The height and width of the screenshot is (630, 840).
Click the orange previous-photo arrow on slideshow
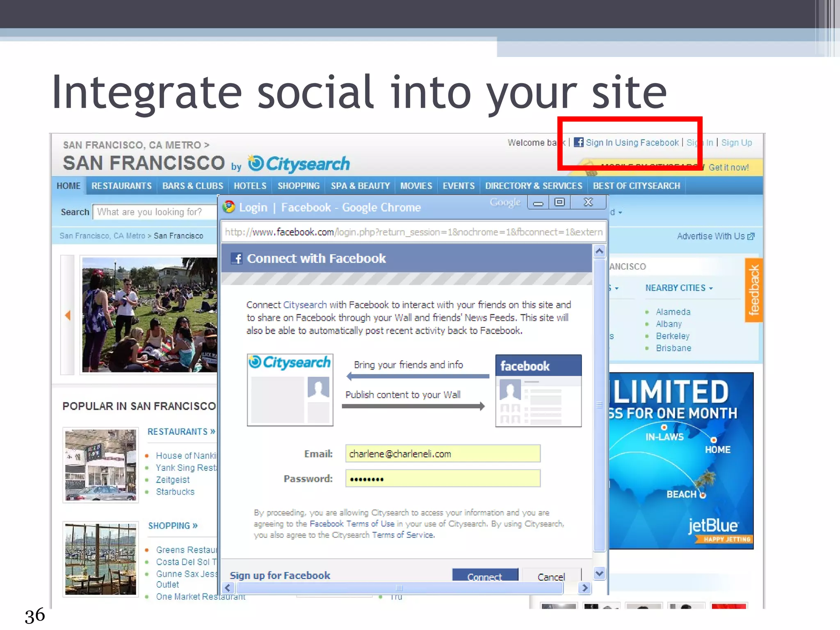[68, 315]
